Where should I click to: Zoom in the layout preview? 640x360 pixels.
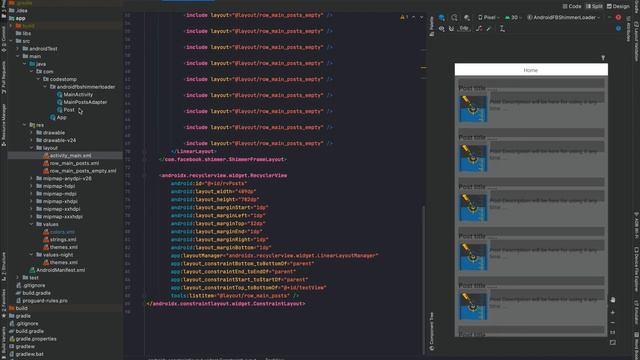click(x=613, y=312)
